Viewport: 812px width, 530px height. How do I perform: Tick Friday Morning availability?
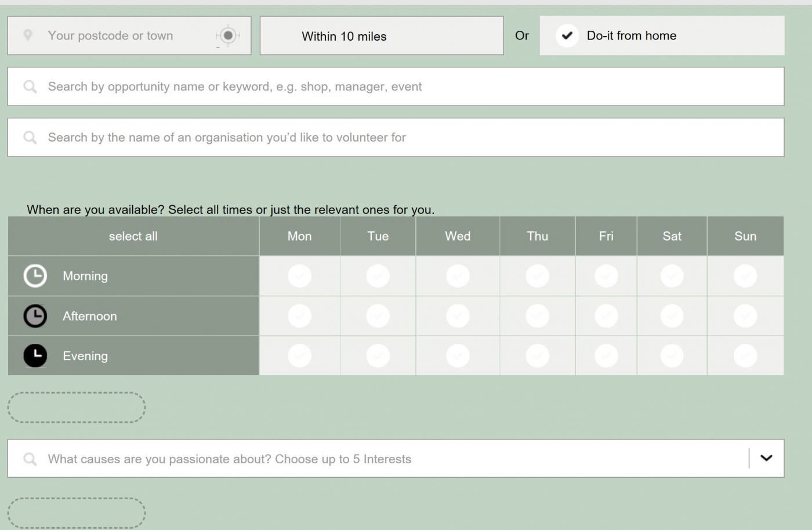point(606,276)
